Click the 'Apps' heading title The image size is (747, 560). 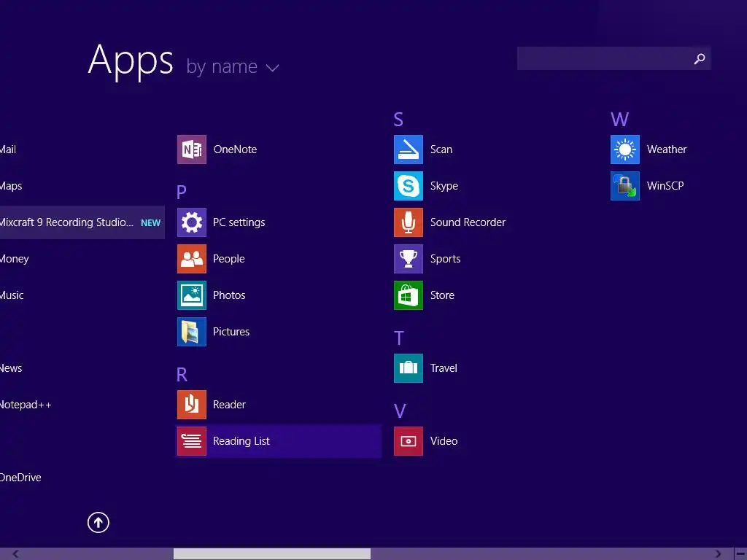tap(131, 61)
